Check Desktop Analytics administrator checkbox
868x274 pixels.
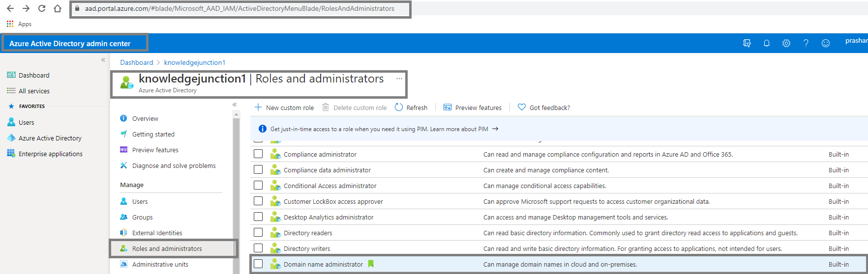coord(258,217)
